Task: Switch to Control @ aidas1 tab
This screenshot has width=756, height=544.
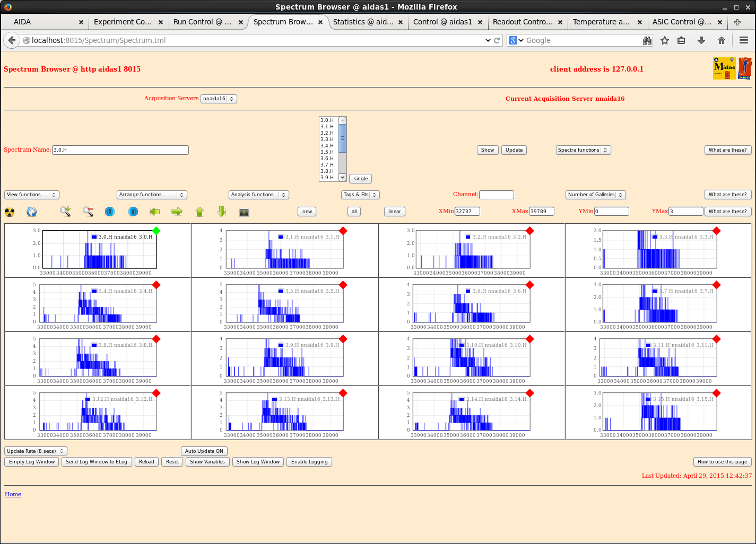Action: [x=448, y=22]
